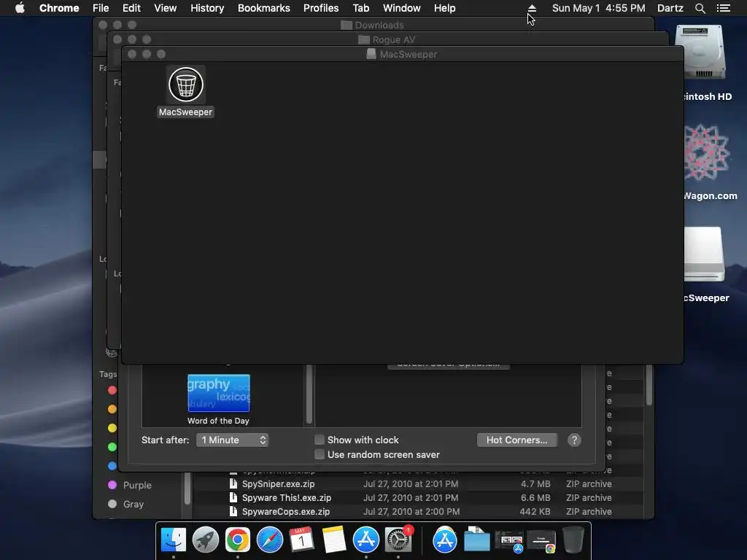
Task: Click the Downloads sidebar scrollbar
Action: [x=187, y=489]
